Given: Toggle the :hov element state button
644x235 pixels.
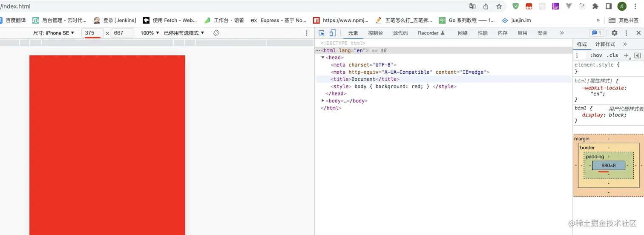Looking at the screenshot, I should (596, 55).
